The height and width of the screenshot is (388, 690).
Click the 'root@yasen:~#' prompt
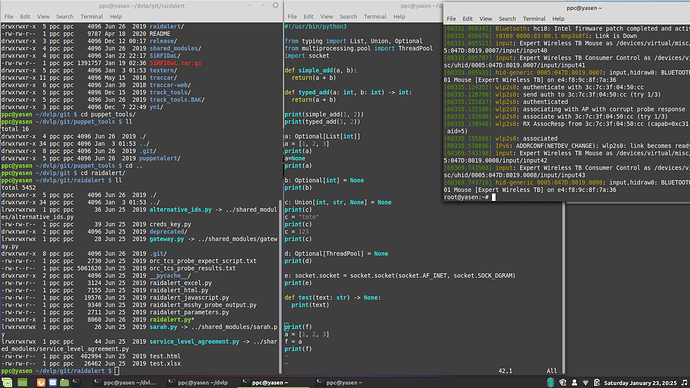point(466,197)
